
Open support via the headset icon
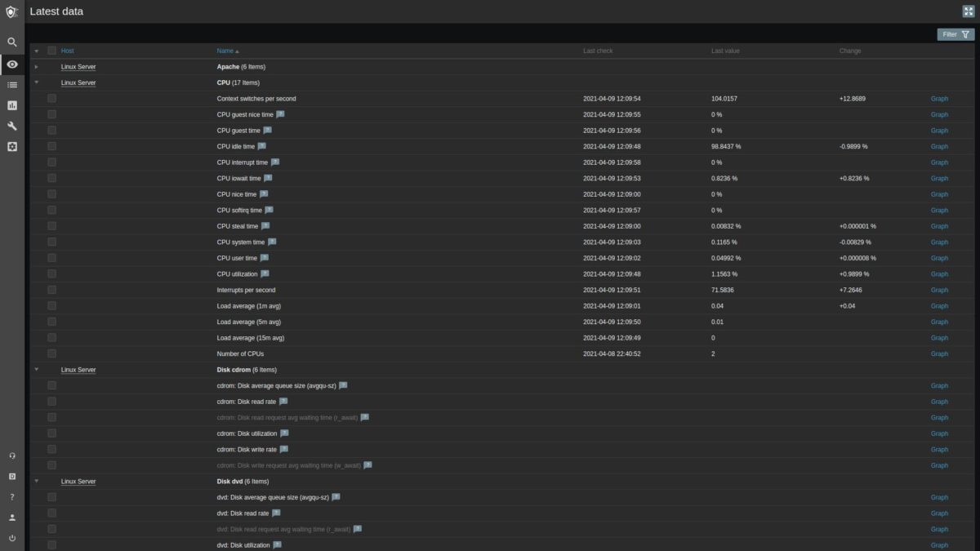tap(11, 456)
